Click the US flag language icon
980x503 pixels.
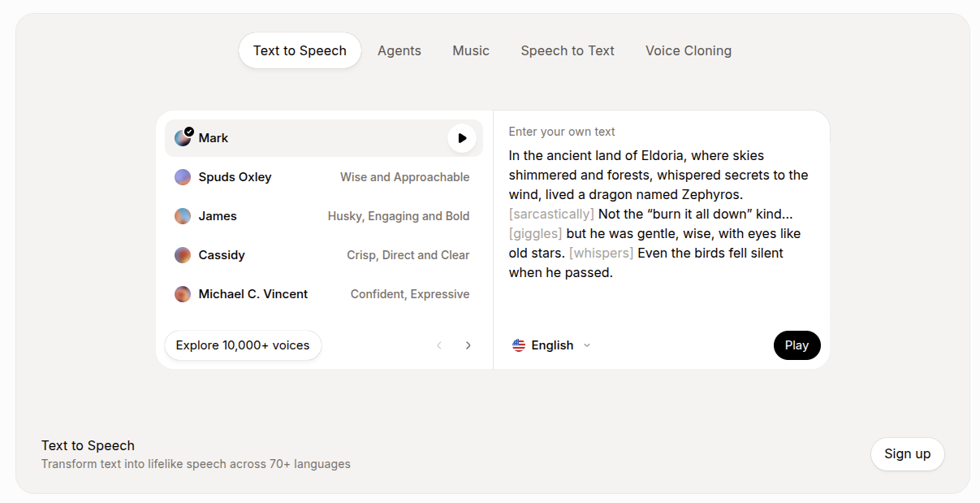click(x=519, y=345)
